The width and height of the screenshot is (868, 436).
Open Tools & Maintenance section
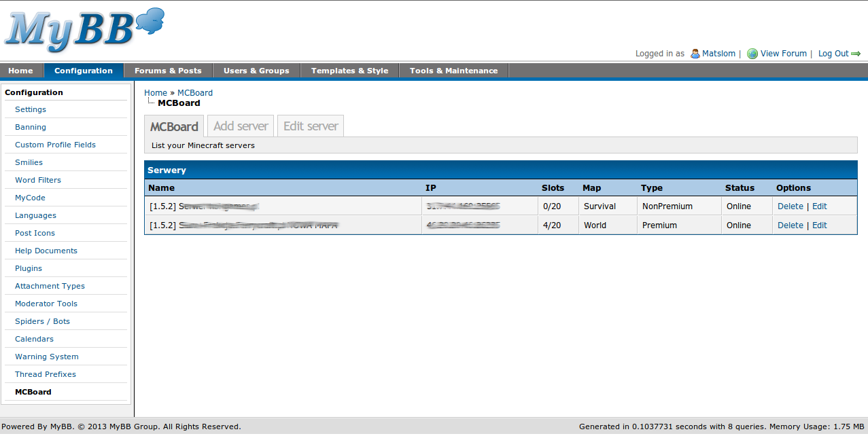(453, 71)
